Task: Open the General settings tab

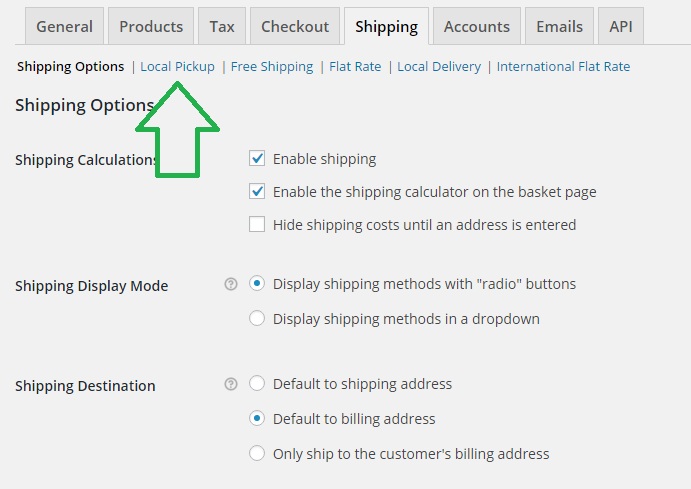Action: coord(64,26)
